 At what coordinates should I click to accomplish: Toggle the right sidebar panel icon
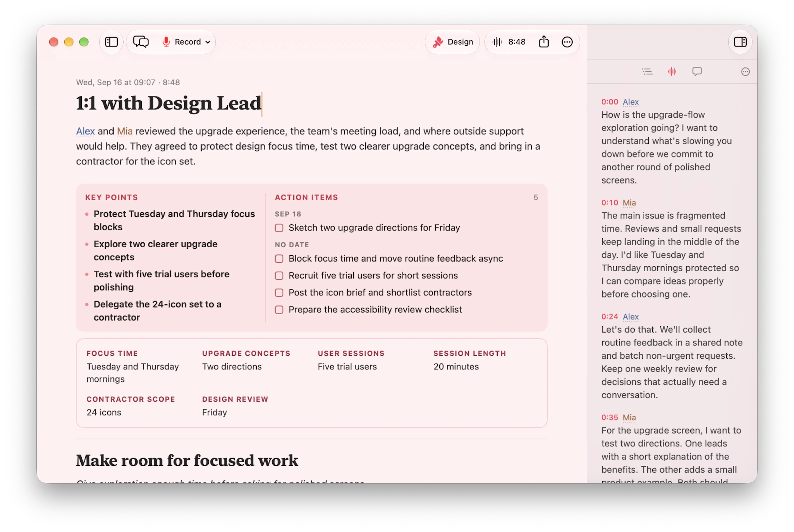740,42
